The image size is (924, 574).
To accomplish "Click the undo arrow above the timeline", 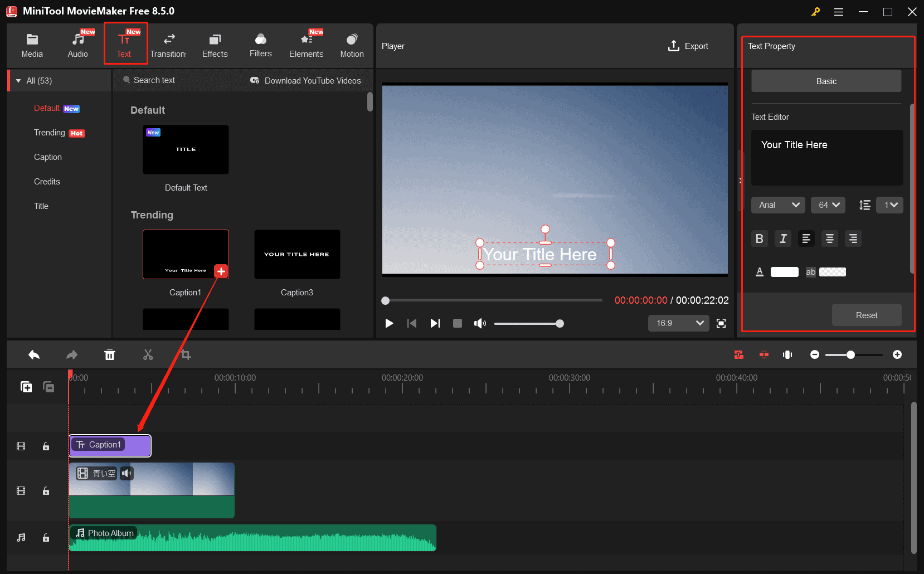I will click(x=33, y=354).
